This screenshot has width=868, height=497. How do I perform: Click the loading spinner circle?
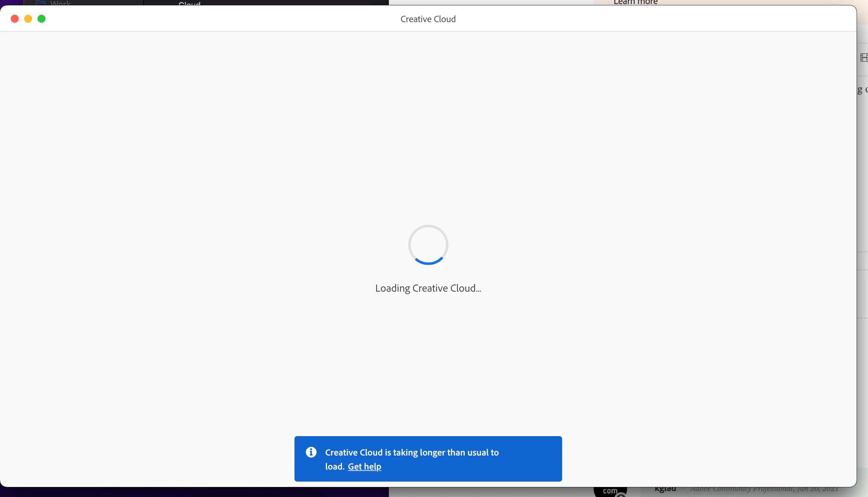pos(428,245)
